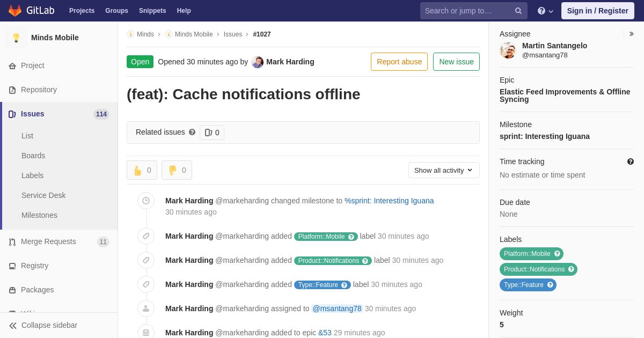Screen dimensions: 644x338
Task: Click the %sprint: Interesting Iguana milestone link
Action: tap(389, 201)
